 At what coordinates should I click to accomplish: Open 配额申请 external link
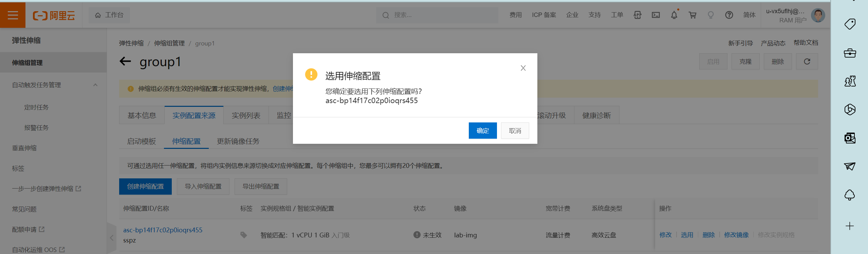point(28,229)
